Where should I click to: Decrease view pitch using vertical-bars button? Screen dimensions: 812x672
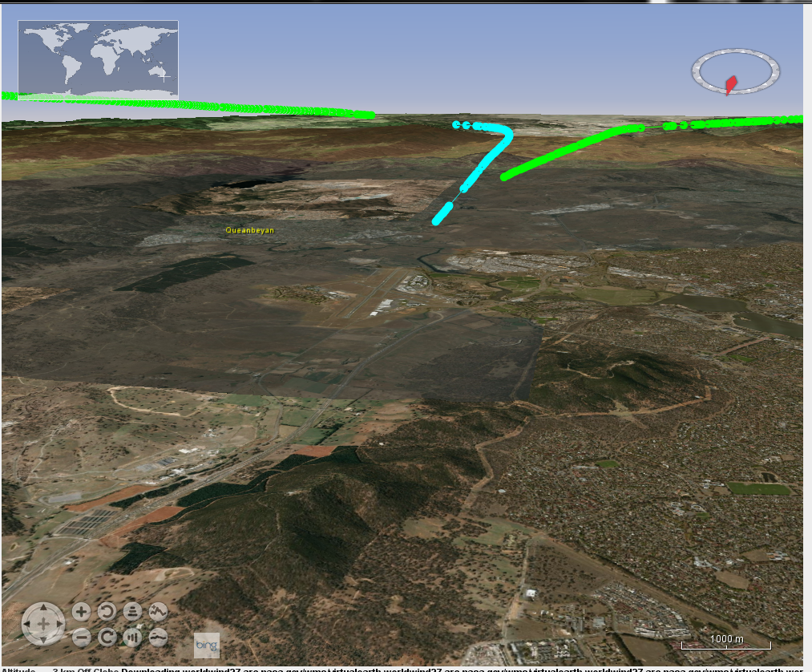[132, 638]
